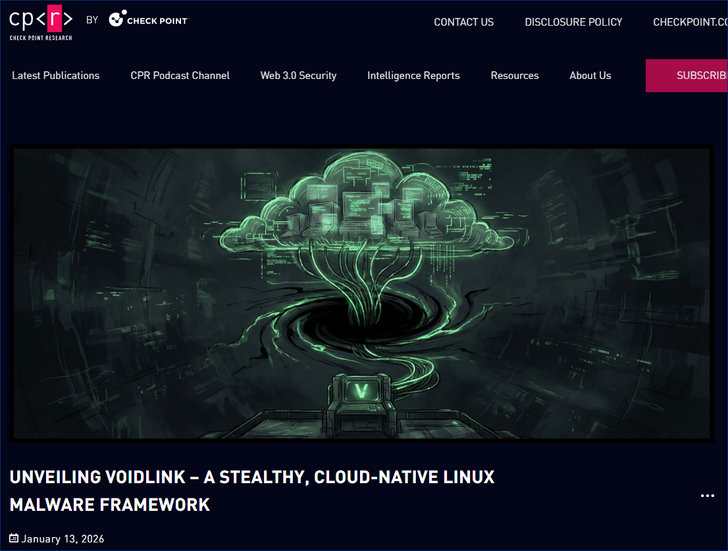
Task: Open the three-dot more options menu
Action: pos(707,496)
